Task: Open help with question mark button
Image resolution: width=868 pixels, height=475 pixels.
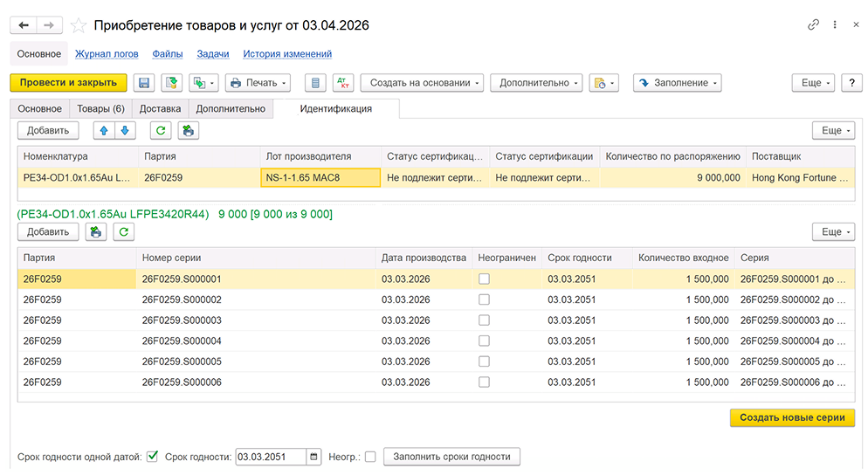Action: pos(851,82)
